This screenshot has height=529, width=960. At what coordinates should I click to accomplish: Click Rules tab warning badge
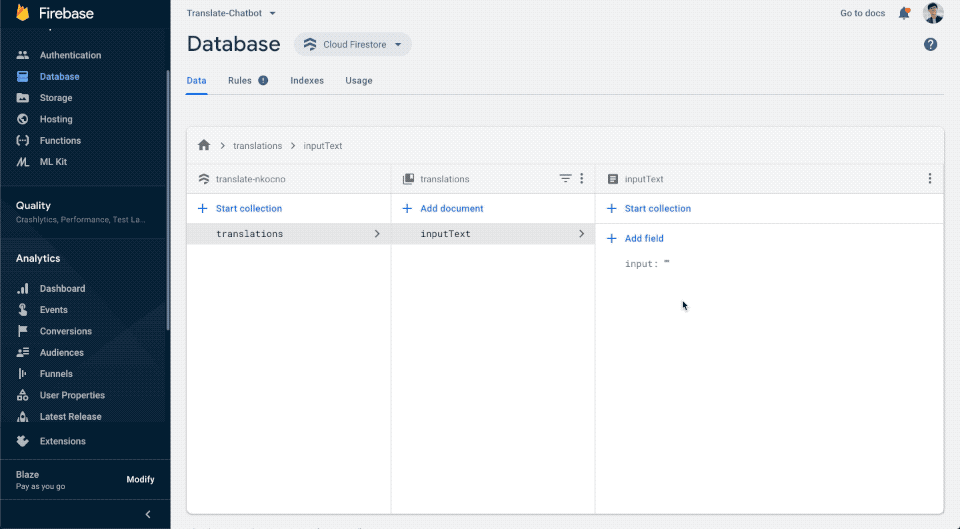click(263, 80)
